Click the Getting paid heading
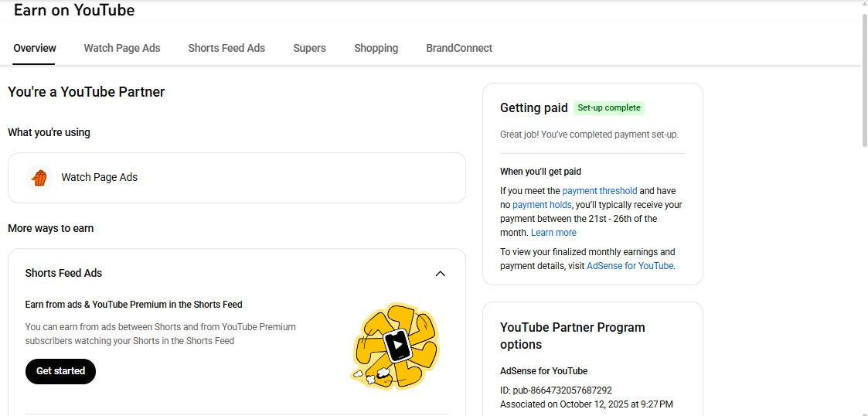Image resolution: width=868 pixels, height=416 pixels. pyautogui.click(x=533, y=108)
